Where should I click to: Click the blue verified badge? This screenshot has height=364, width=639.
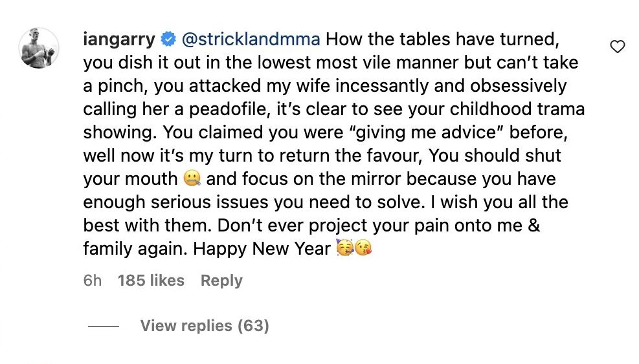(x=168, y=40)
